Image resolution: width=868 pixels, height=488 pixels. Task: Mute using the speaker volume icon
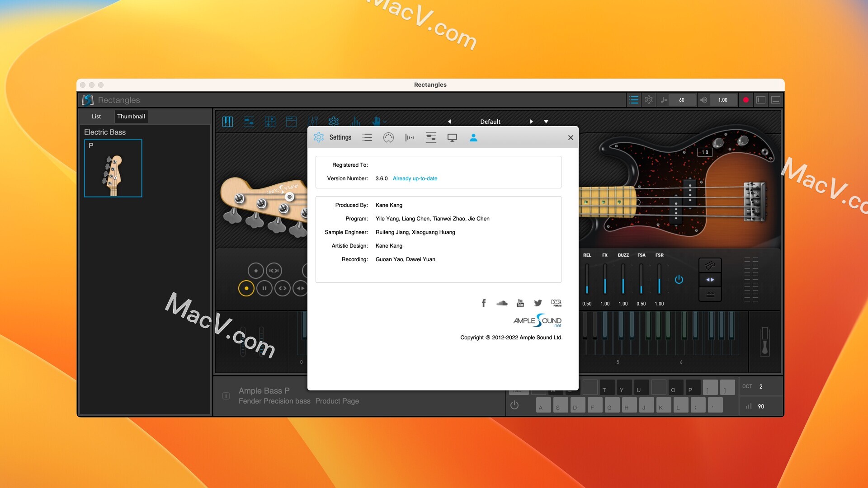(x=703, y=100)
